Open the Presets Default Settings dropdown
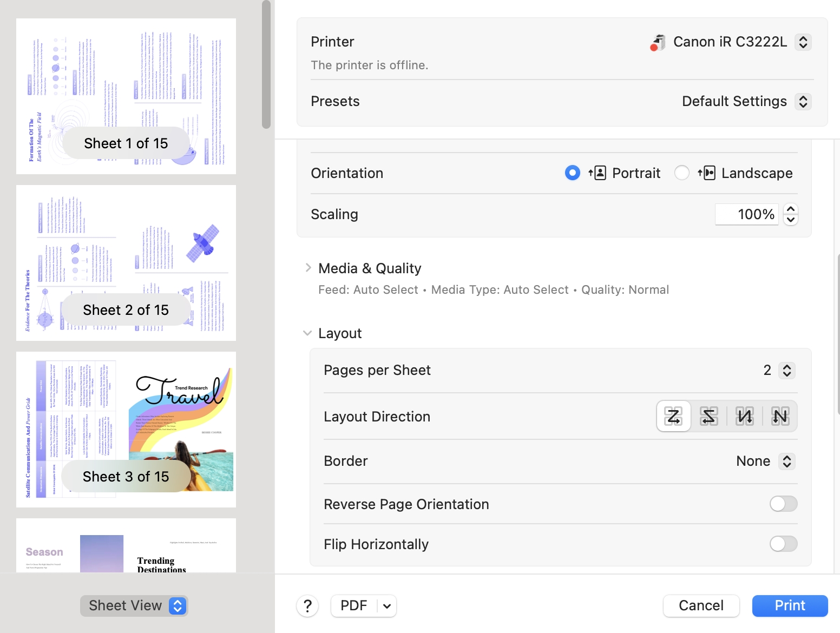Image resolution: width=840 pixels, height=633 pixels. [803, 102]
